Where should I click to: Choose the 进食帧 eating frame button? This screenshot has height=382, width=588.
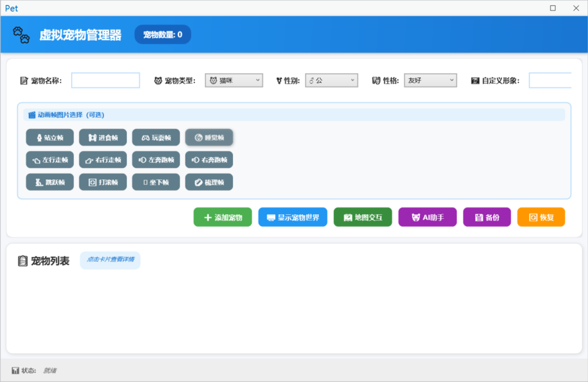pos(103,138)
